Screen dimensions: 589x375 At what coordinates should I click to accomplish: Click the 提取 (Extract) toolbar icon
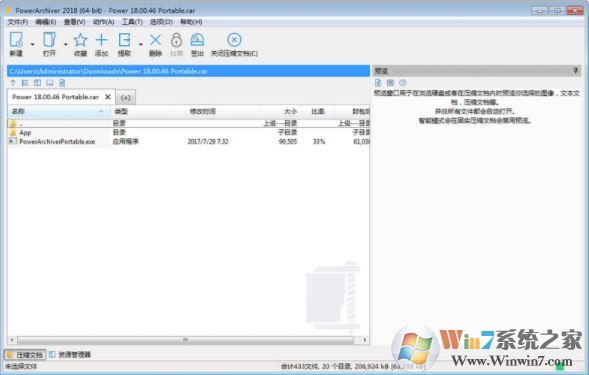[124, 40]
